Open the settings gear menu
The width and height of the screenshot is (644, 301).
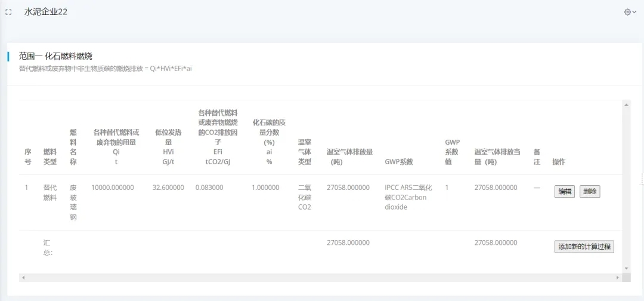(x=630, y=12)
